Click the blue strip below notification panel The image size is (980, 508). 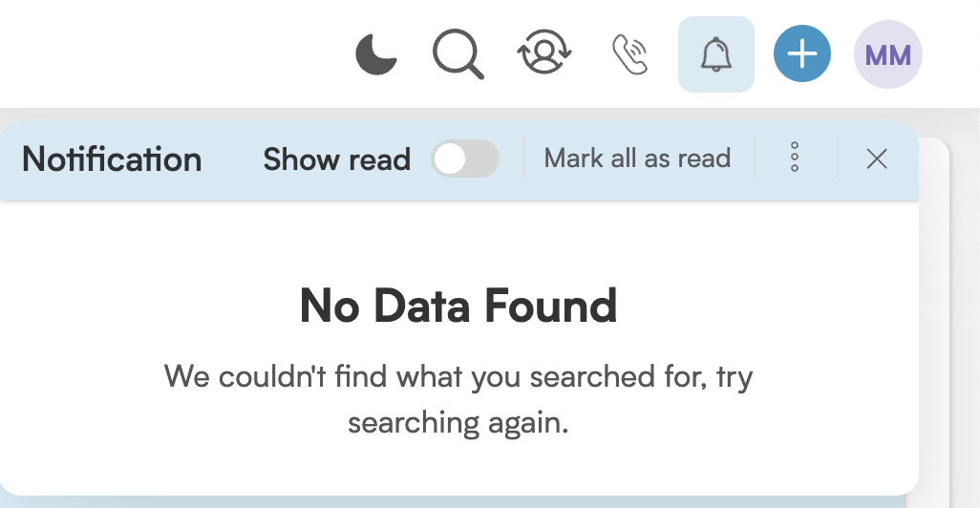pyautogui.click(x=453, y=502)
